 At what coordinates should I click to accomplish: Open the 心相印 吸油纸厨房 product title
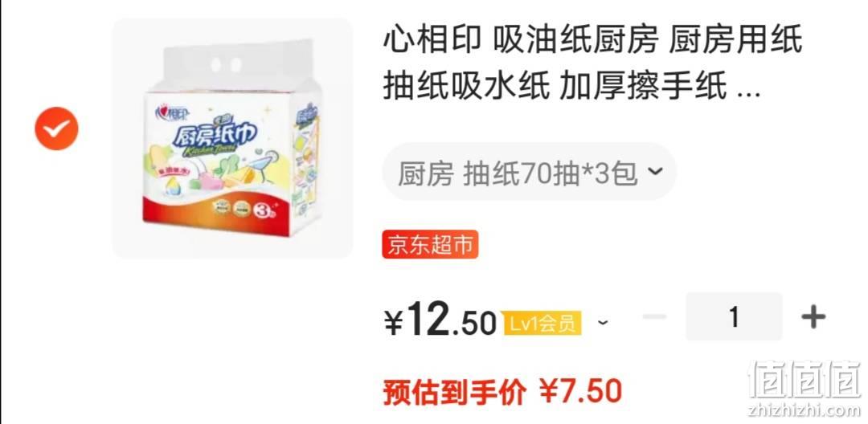click(x=592, y=66)
